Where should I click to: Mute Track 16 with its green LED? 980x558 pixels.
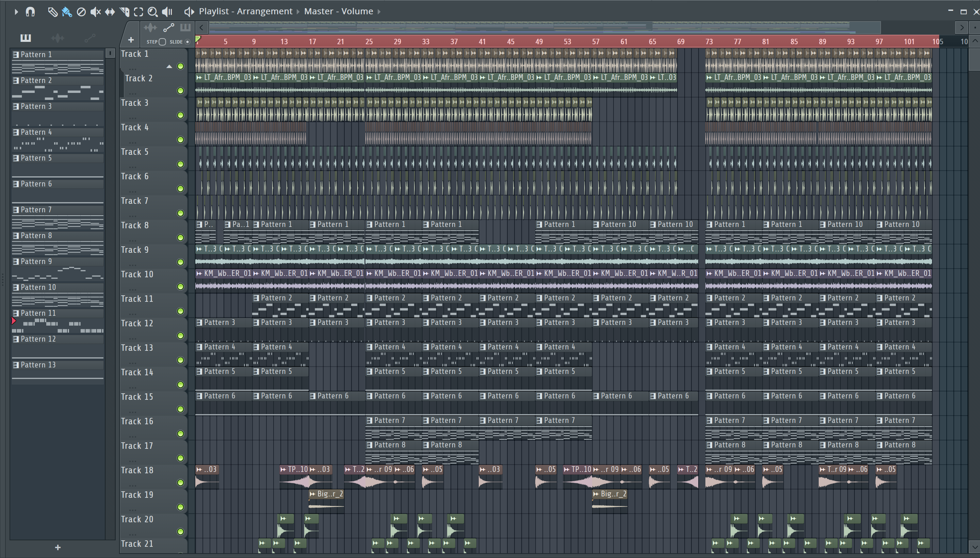[x=180, y=434]
